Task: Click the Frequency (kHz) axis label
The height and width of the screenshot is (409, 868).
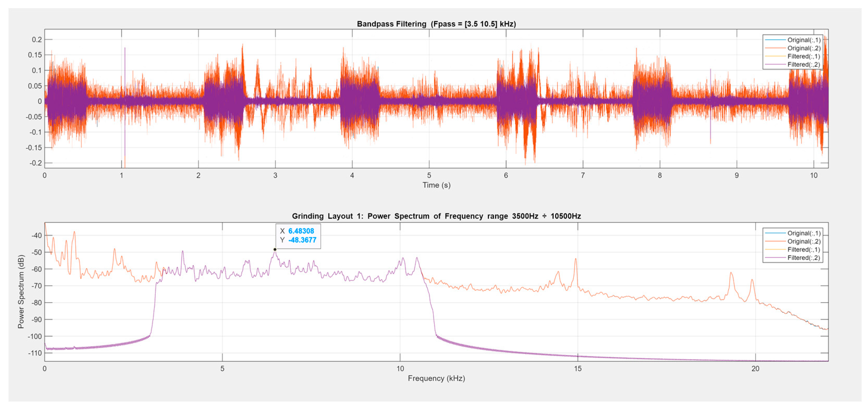Action: click(x=436, y=378)
